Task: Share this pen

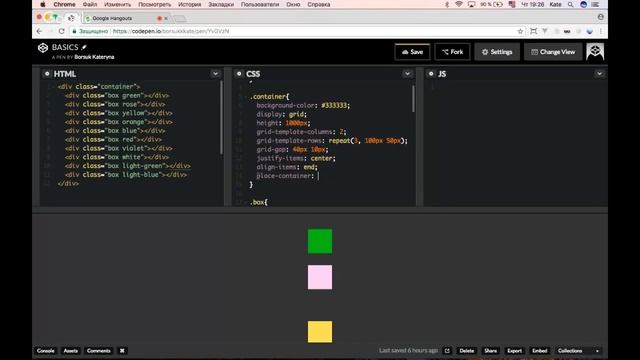Action: (490, 351)
